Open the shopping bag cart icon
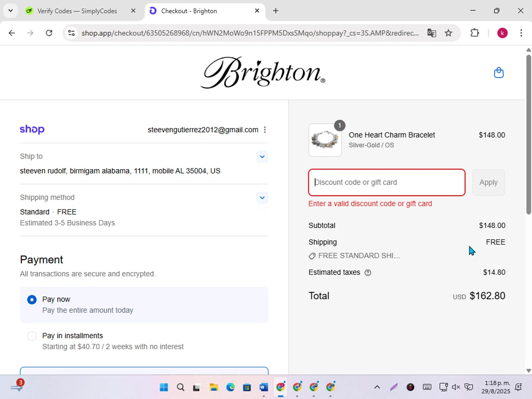 click(499, 73)
